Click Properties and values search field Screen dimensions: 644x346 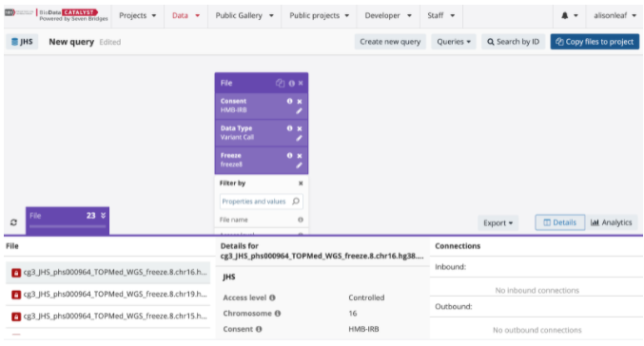(262, 202)
